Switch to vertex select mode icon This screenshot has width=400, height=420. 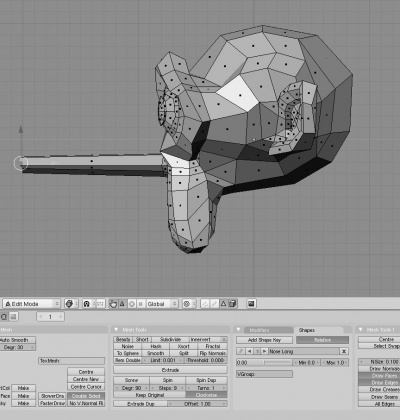tap(205, 304)
